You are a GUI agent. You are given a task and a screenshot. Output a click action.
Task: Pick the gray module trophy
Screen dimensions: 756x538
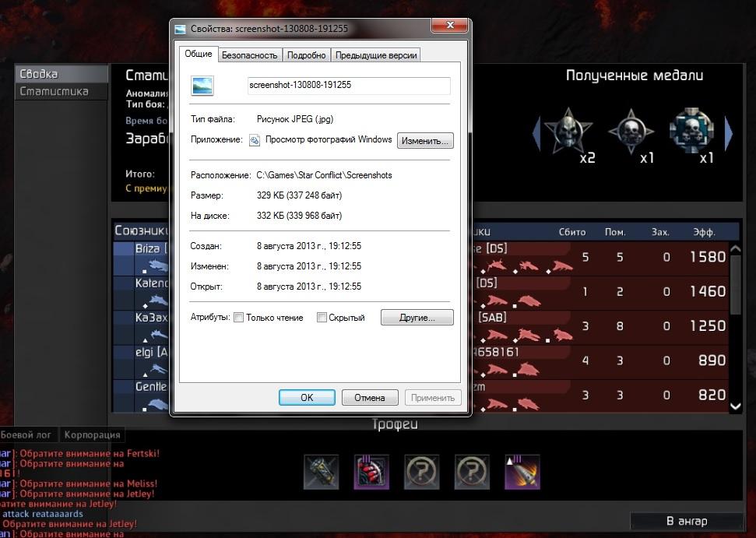pyautogui.click(x=321, y=472)
